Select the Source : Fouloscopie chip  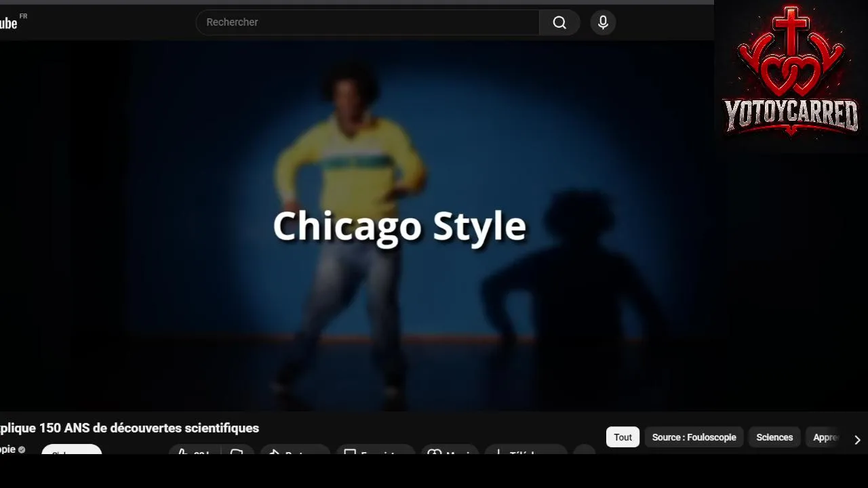[x=694, y=437]
